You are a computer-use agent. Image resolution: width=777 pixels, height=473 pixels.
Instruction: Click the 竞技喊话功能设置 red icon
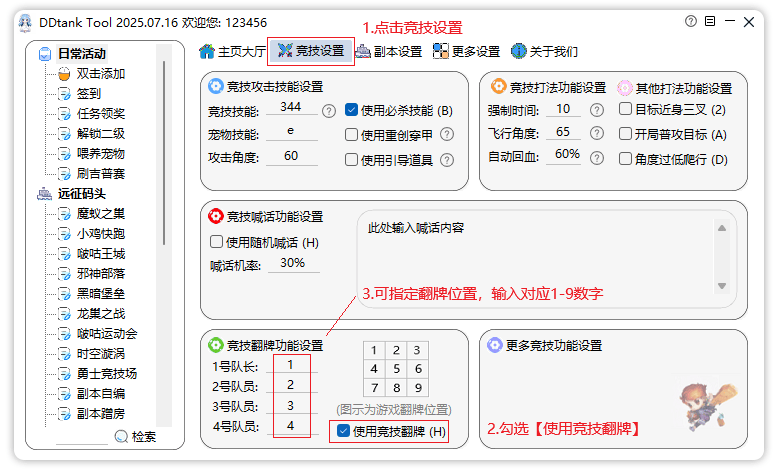(x=216, y=216)
